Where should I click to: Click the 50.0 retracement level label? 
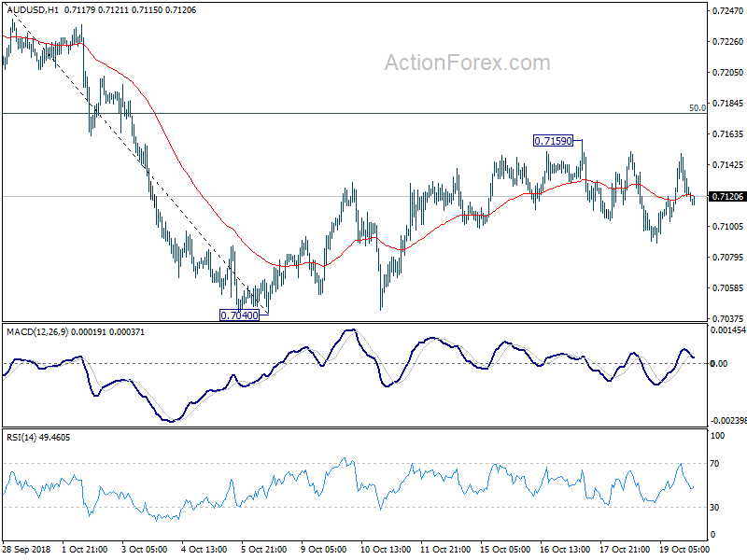[698, 108]
